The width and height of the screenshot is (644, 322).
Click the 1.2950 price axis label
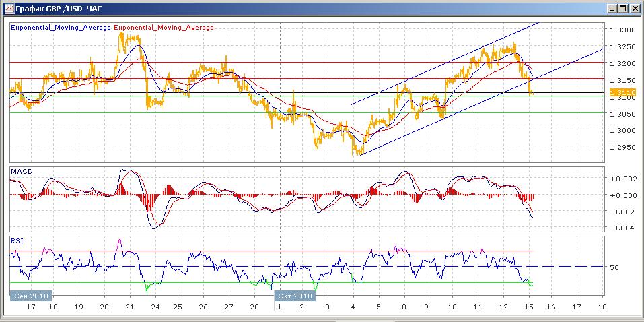coord(622,147)
